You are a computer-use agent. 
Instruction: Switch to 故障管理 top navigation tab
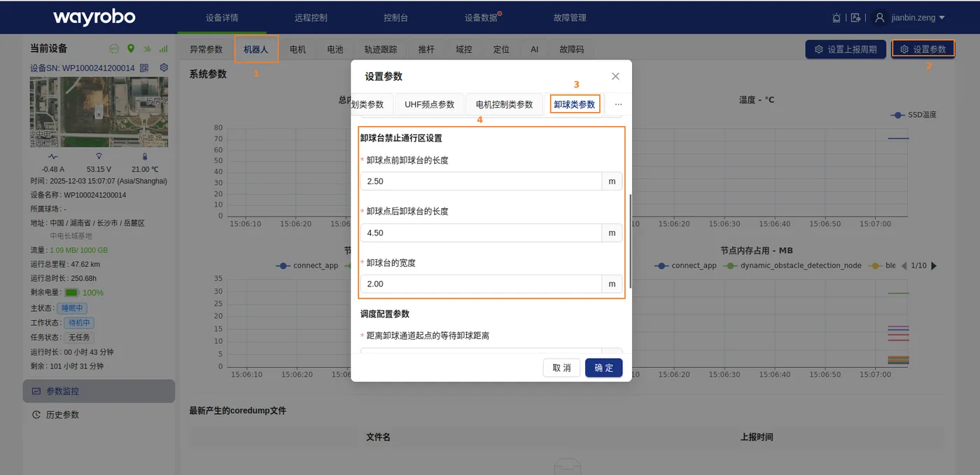(569, 18)
